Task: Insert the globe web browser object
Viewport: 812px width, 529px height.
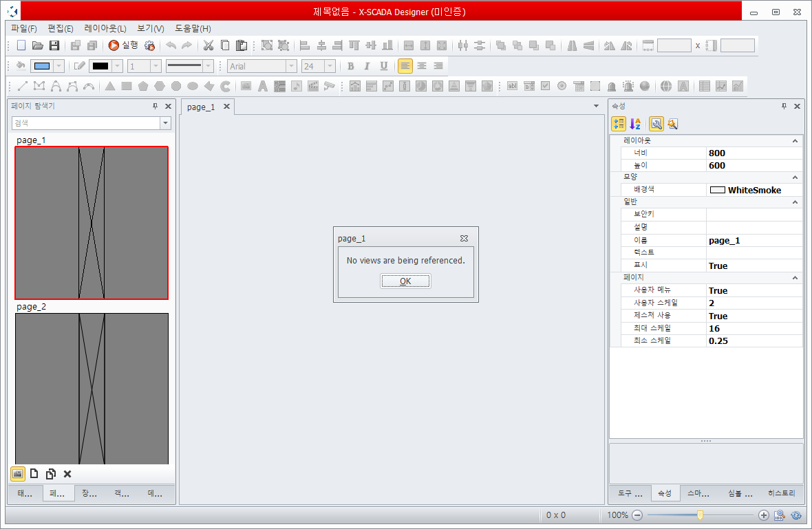Action: 666,86
